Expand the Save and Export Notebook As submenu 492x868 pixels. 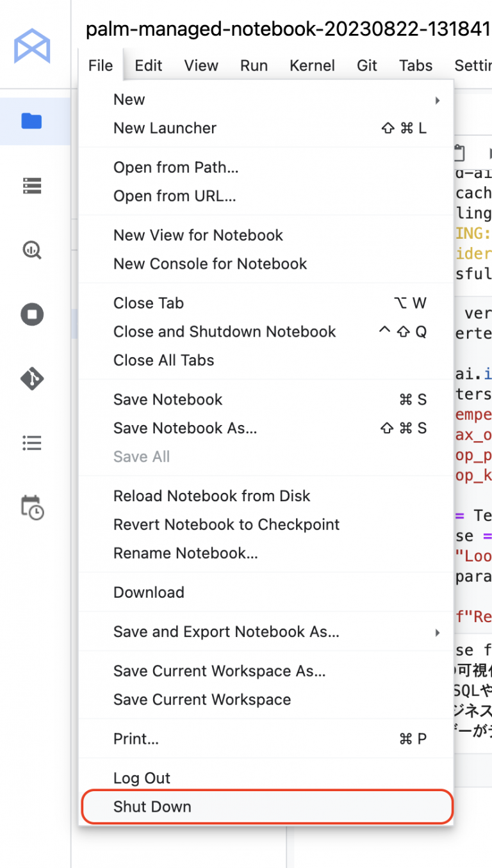[x=438, y=632]
